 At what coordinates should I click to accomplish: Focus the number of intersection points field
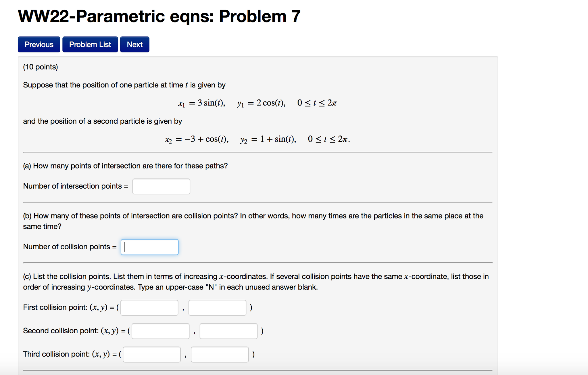161,186
